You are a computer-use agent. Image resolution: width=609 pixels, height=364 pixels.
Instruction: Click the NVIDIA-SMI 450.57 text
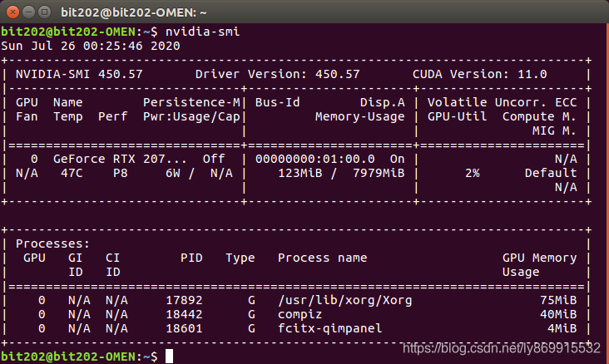[79, 74]
